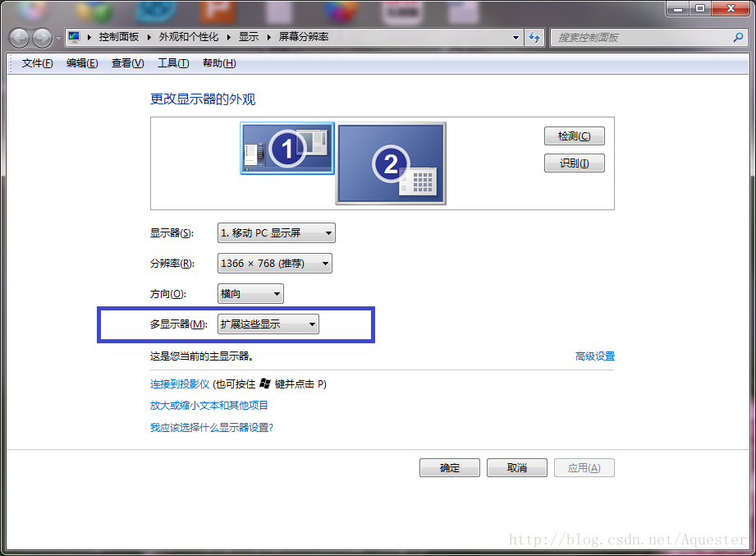Click the search magnifier icon
Viewport: 756px width, 556px height.
pyautogui.click(x=738, y=37)
